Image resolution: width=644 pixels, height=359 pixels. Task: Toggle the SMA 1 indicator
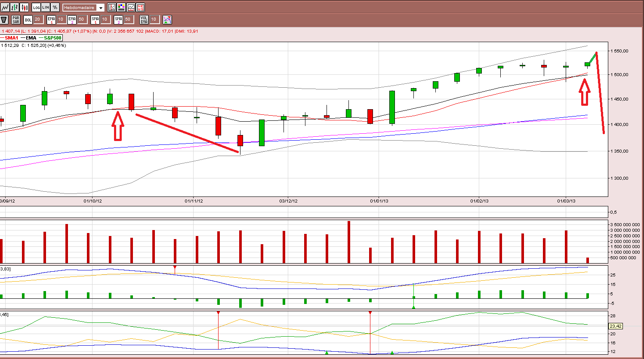[x=95, y=20]
